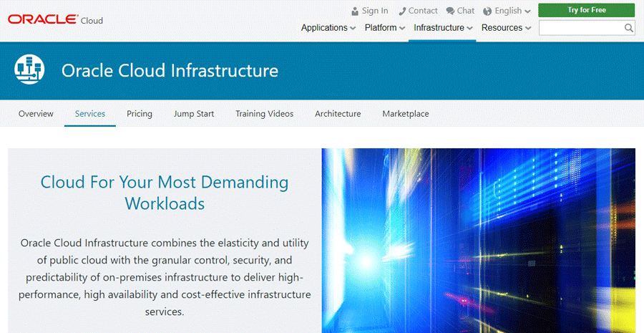View the Architecture tab
The height and width of the screenshot is (333, 644).
[338, 113]
